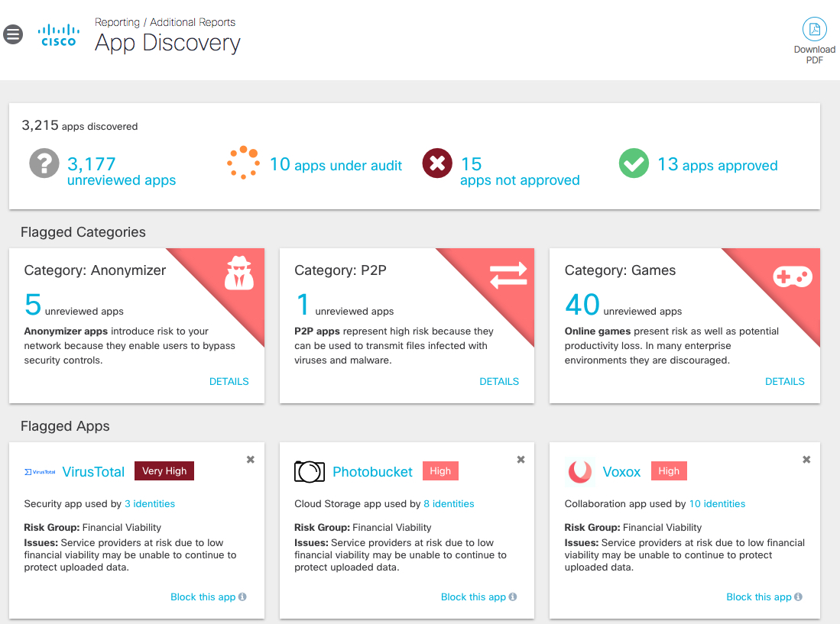Click the green checkmark approved icon
This screenshot has width=840, height=624.
point(634,163)
